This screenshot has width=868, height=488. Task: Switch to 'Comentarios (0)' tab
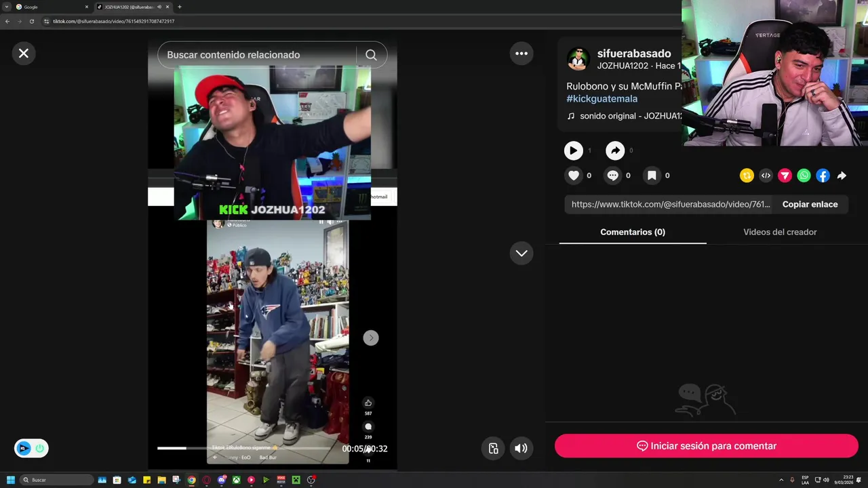click(633, 232)
